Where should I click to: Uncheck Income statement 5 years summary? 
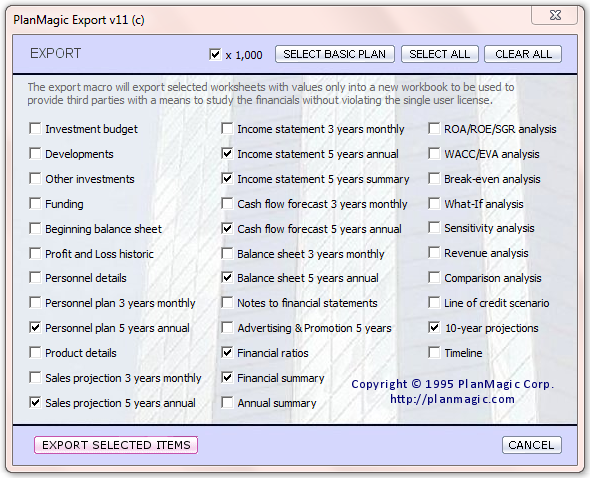[x=227, y=178]
